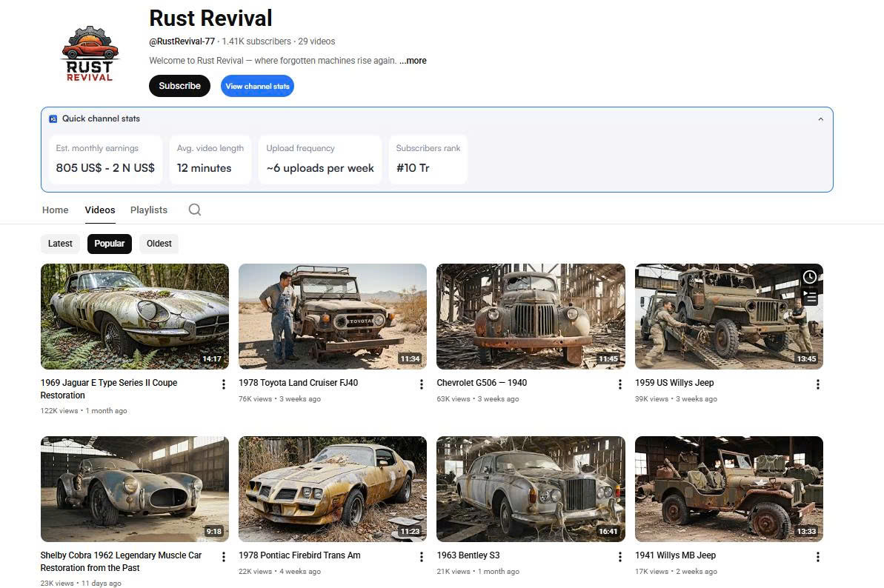Viewport: 884px width, 588px height.
Task: Click Watch Later icon on Willys Jeep thumbnail
Action: point(810,277)
